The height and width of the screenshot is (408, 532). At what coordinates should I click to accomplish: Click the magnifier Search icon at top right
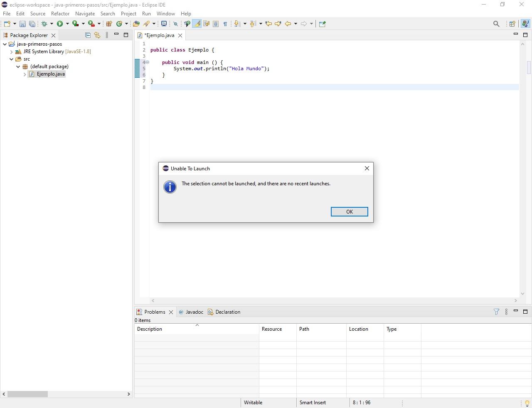[x=496, y=24]
